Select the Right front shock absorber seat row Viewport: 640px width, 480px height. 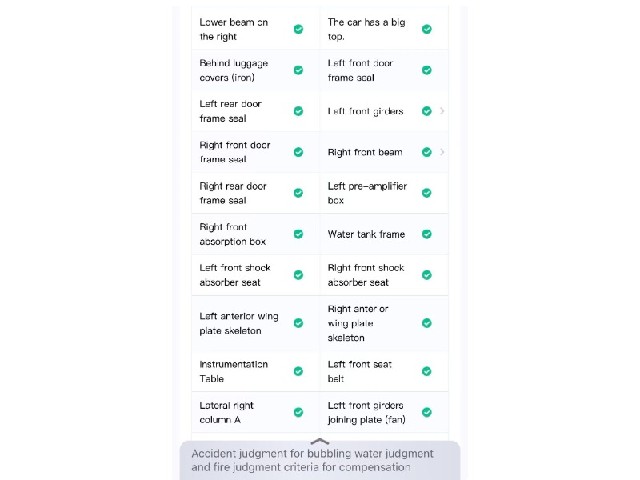click(x=384, y=275)
